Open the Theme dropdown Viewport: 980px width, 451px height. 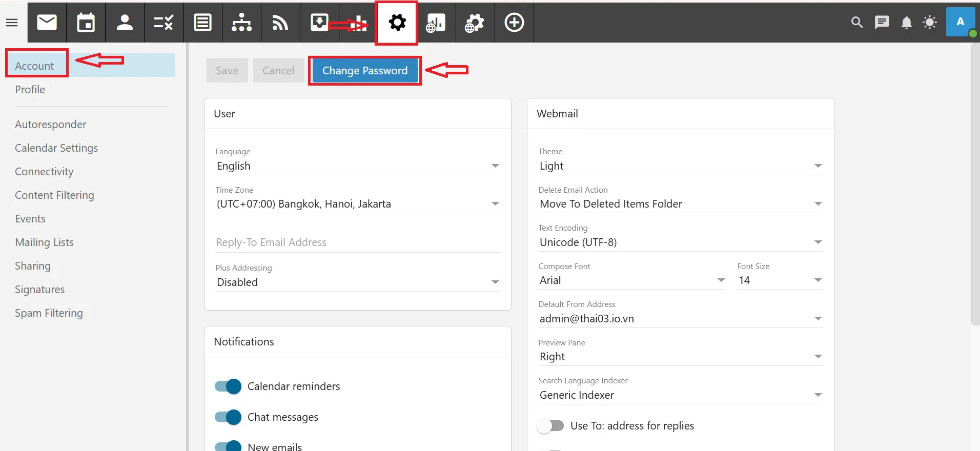click(680, 166)
